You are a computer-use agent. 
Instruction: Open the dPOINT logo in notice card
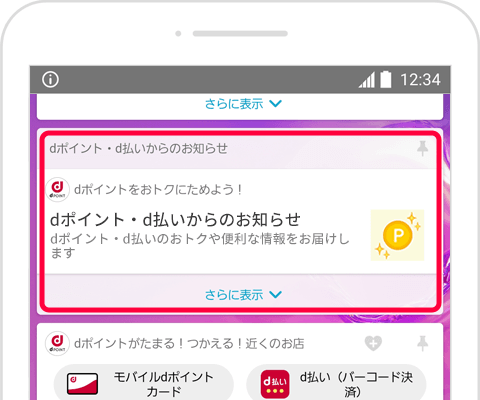coord(57,190)
